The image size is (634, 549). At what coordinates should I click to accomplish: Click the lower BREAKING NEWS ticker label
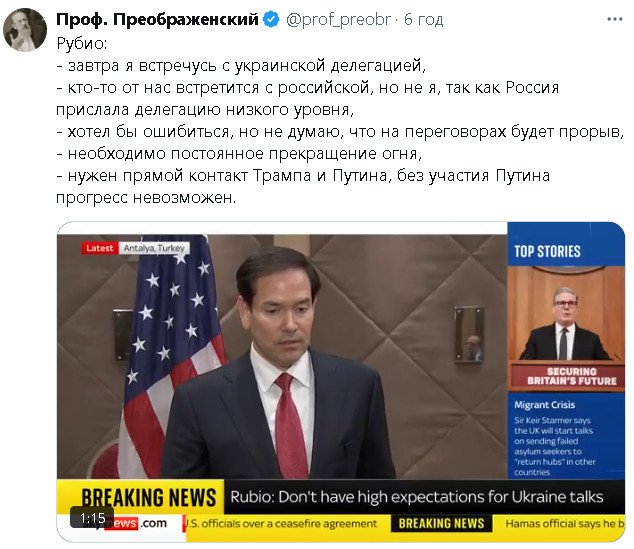[x=442, y=524]
